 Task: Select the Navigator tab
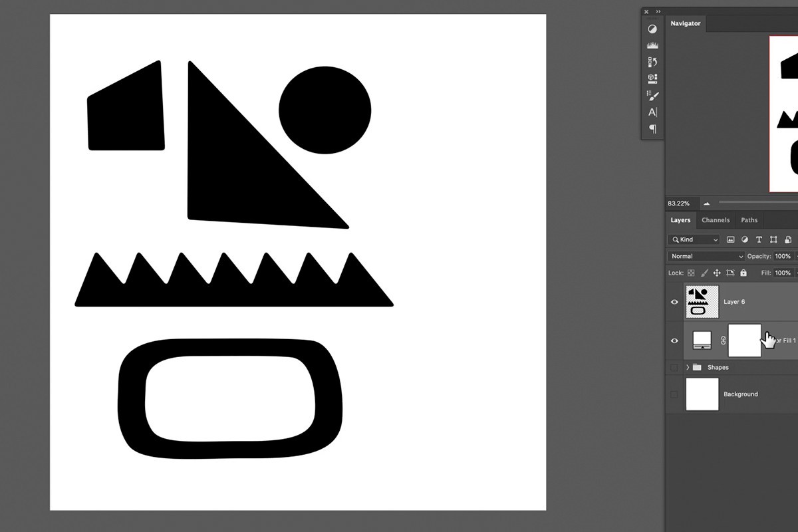685,23
